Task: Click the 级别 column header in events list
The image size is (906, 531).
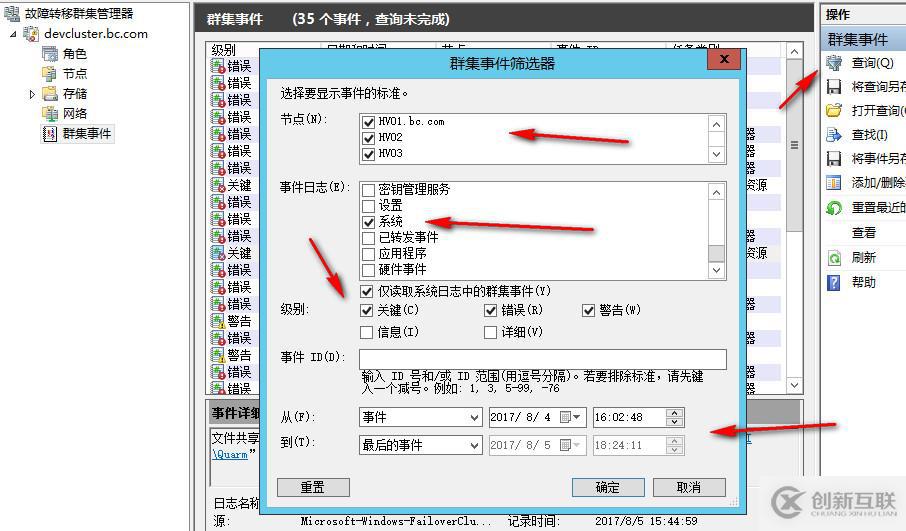Action: click(224, 50)
